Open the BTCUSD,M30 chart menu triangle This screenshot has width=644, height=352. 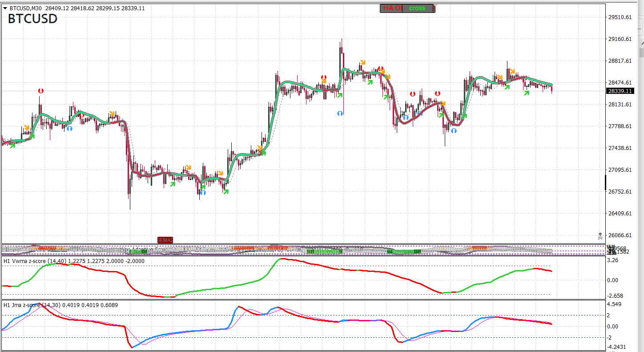tap(5, 8)
